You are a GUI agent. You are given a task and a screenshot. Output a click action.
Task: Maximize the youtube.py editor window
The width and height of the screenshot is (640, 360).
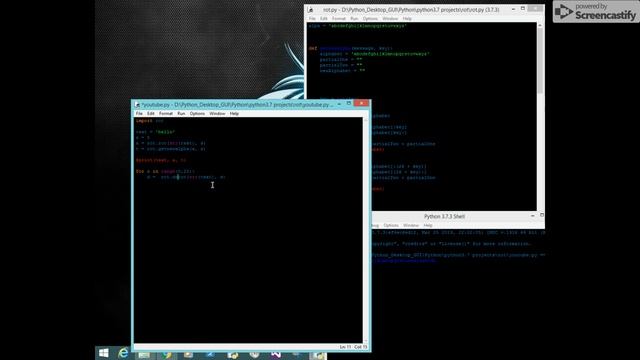[x=349, y=104]
